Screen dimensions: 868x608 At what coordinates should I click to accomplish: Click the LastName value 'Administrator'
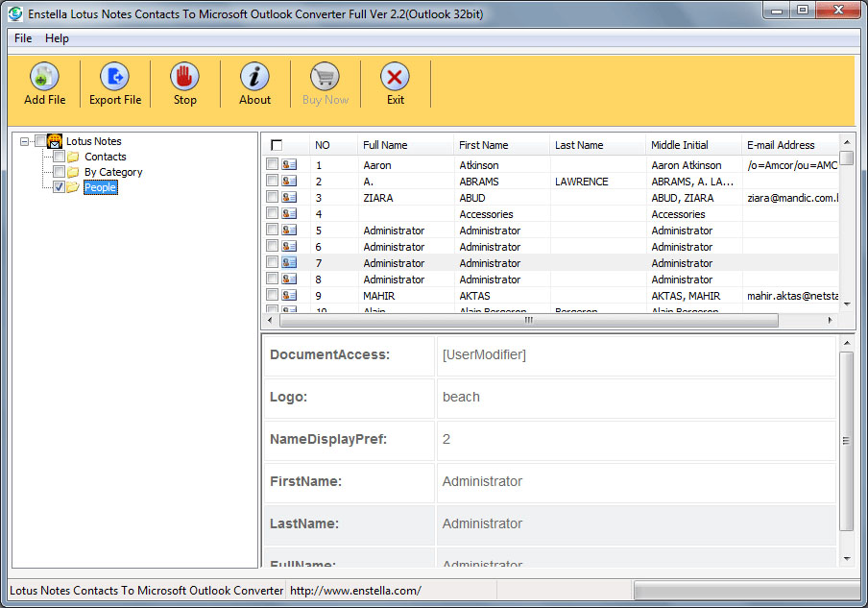click(x=636, y=523)
